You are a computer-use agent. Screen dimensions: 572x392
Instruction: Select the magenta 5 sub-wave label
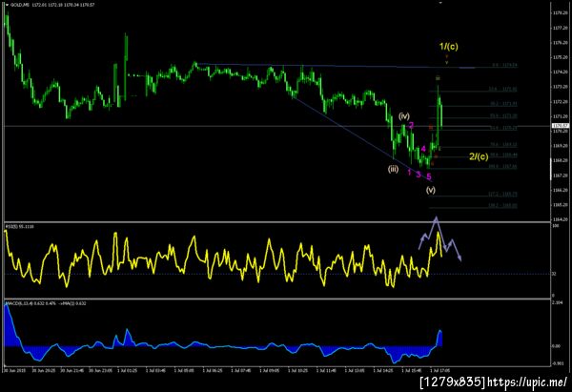[429, 176]
